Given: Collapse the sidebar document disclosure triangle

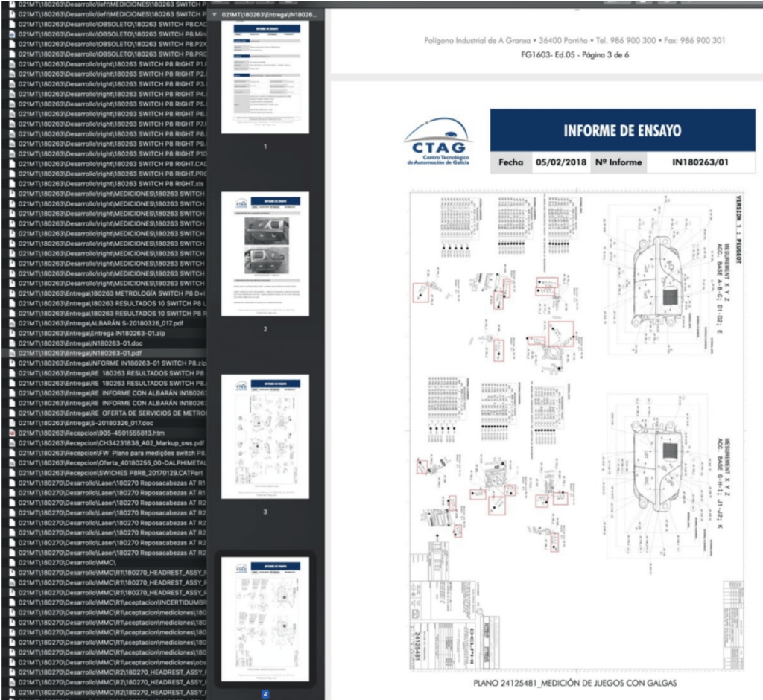Looking at the screenshot, I should pyautogui.click(x=215, y=15).
